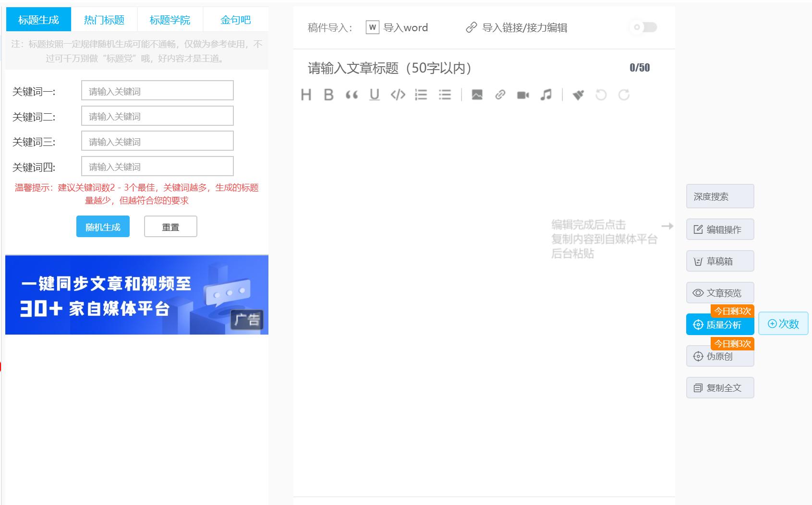This screenshot has height=505, width=812.
Task: Insert an image into the article editor
Action: coord(477,95)
